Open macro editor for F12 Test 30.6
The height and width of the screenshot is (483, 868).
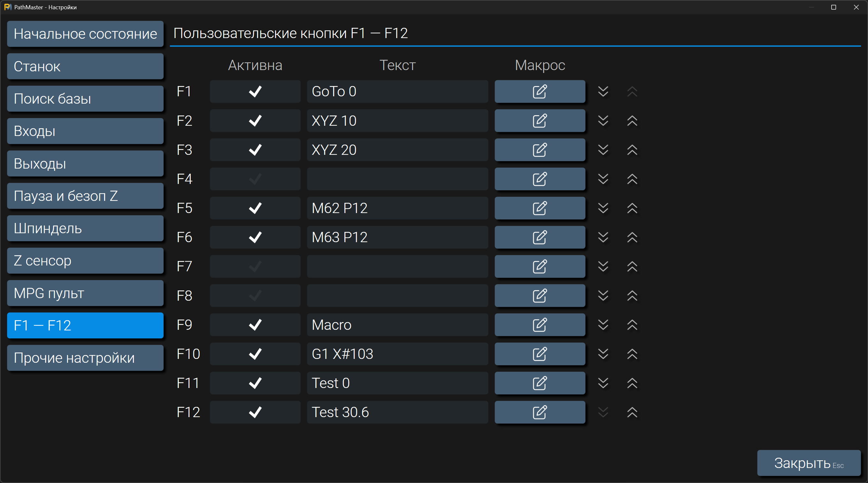[540, 412]
